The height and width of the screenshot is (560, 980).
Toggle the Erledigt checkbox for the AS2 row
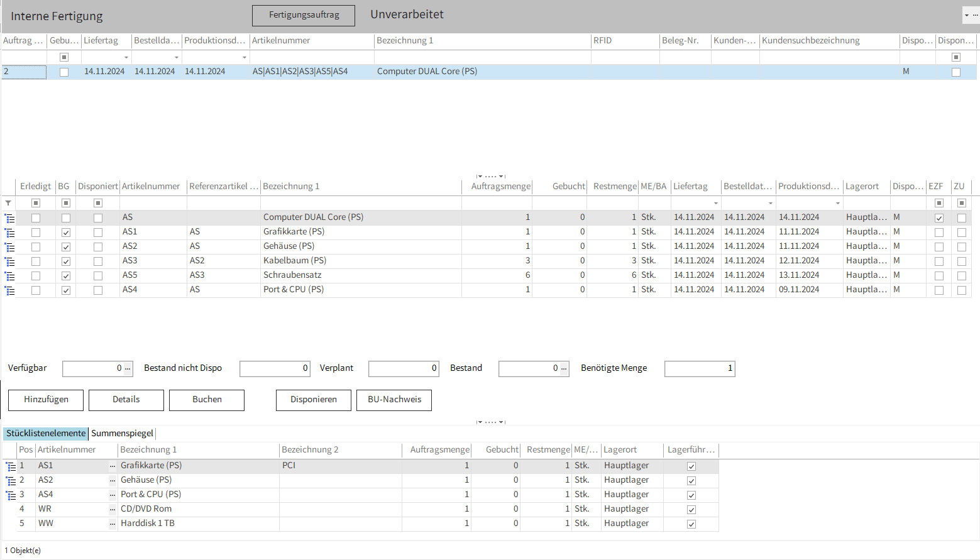36,247
